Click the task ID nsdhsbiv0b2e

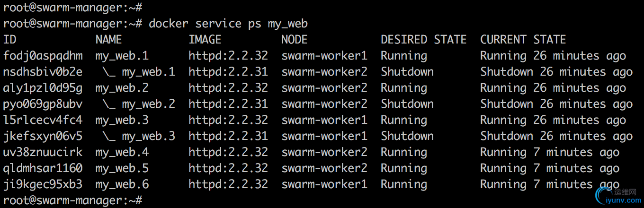(43, 72)
